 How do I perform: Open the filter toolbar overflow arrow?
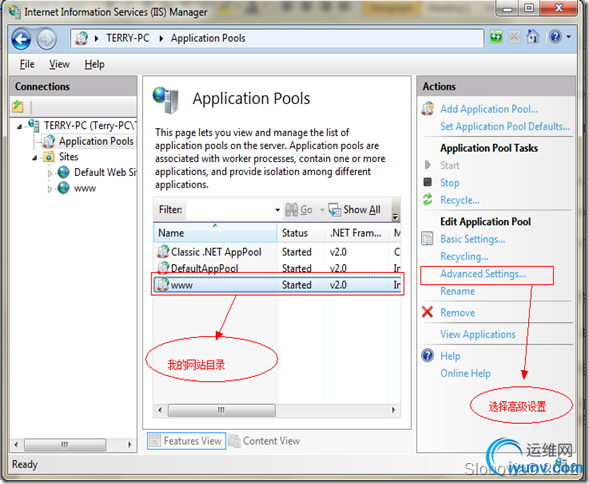[x=395, y=217]
